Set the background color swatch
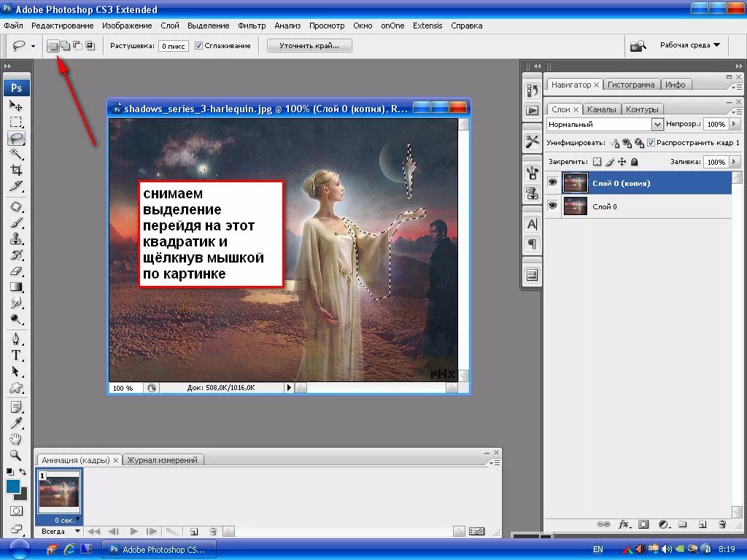Screen dimensions: 747x560 (23, 496)
